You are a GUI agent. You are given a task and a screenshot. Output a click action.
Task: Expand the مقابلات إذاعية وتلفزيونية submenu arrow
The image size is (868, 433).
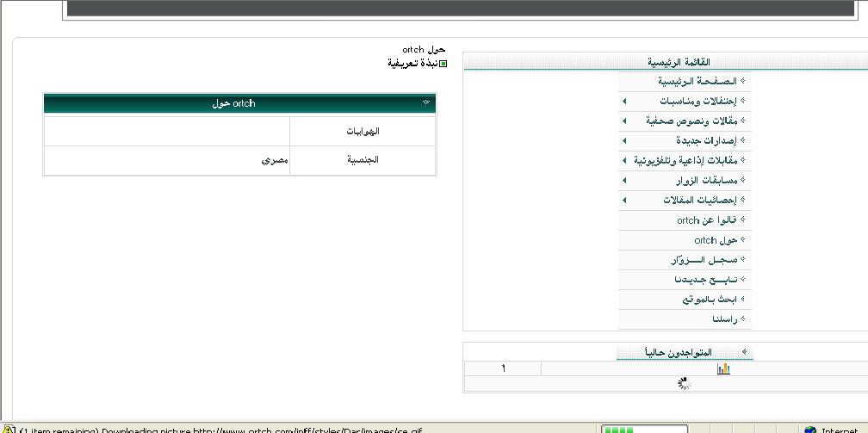[x=624, y=160]
